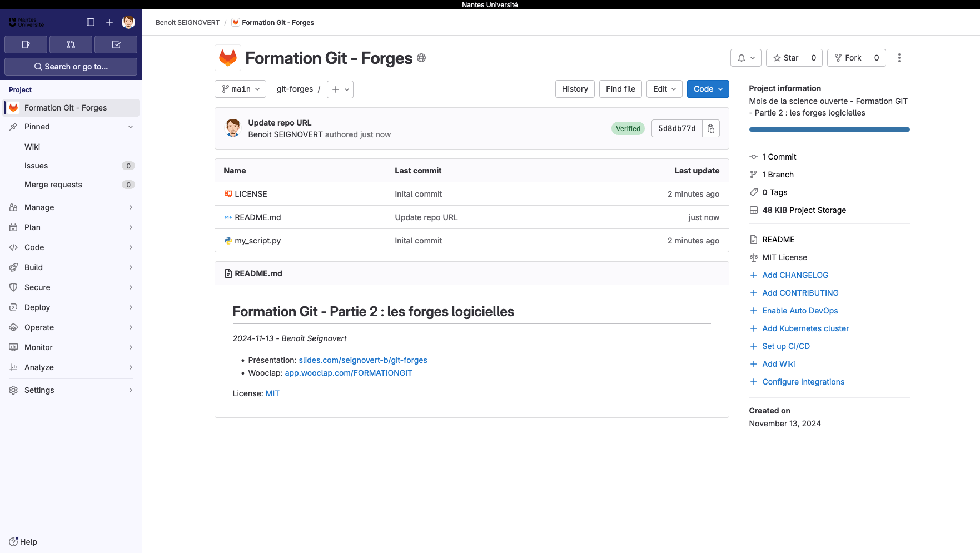Click the Build rocket icon
Image resolution: width=980 pixels, height=553 pixels.
(x=13, y=267)
